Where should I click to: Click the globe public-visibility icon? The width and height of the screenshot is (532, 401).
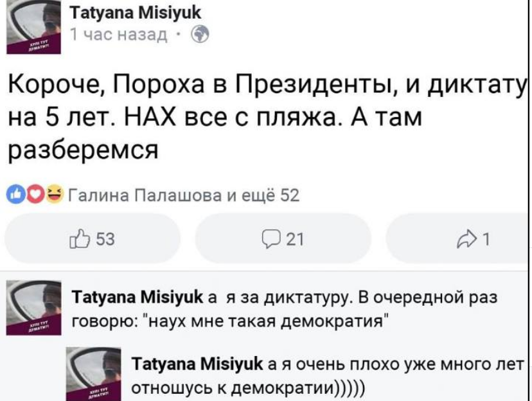tap(199, 32)
